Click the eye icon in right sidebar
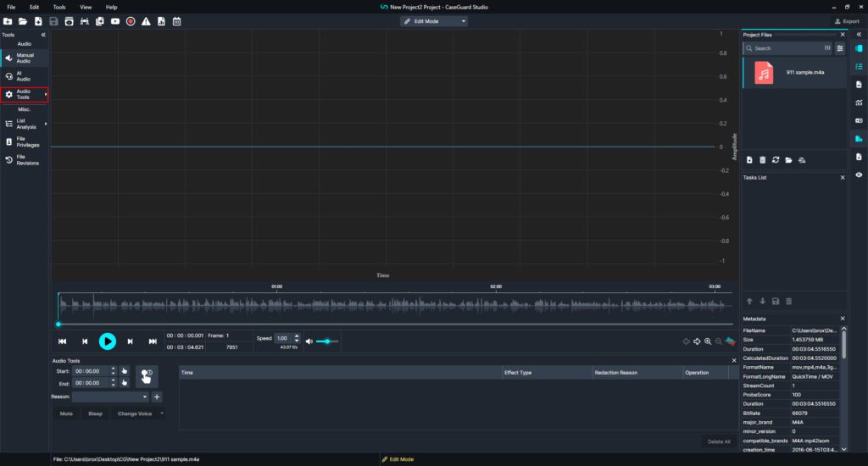 coord(859,175)
